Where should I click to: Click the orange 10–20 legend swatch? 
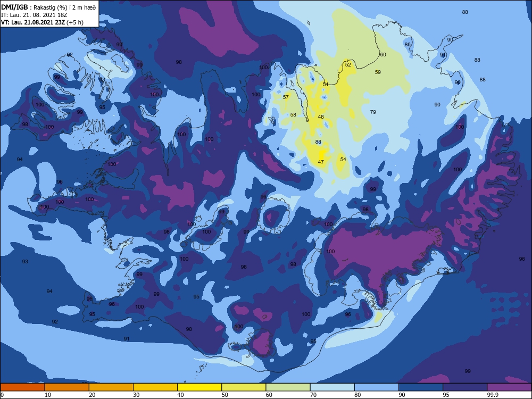(x=67, y=387)
